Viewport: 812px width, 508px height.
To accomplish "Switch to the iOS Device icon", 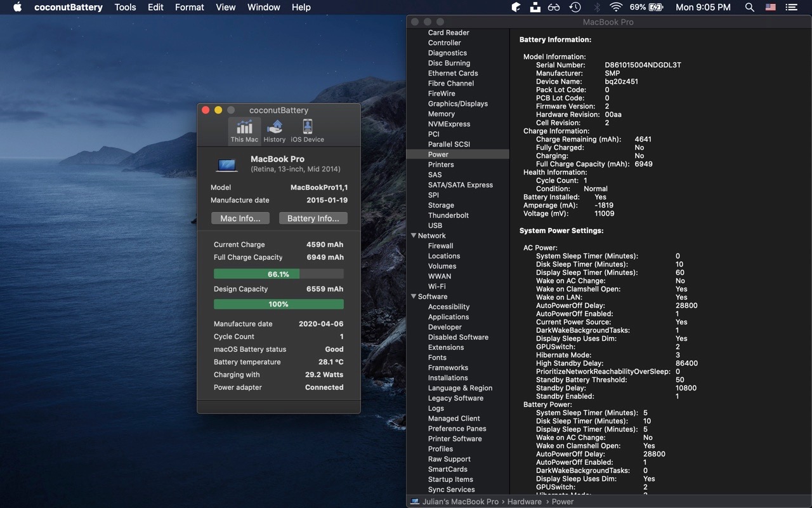I will [x=307, y=130].
